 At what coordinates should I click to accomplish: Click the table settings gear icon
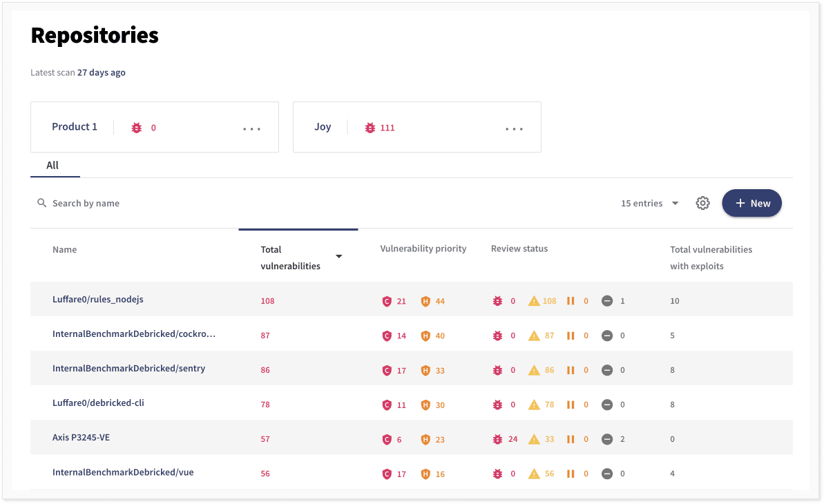[702, 203]
